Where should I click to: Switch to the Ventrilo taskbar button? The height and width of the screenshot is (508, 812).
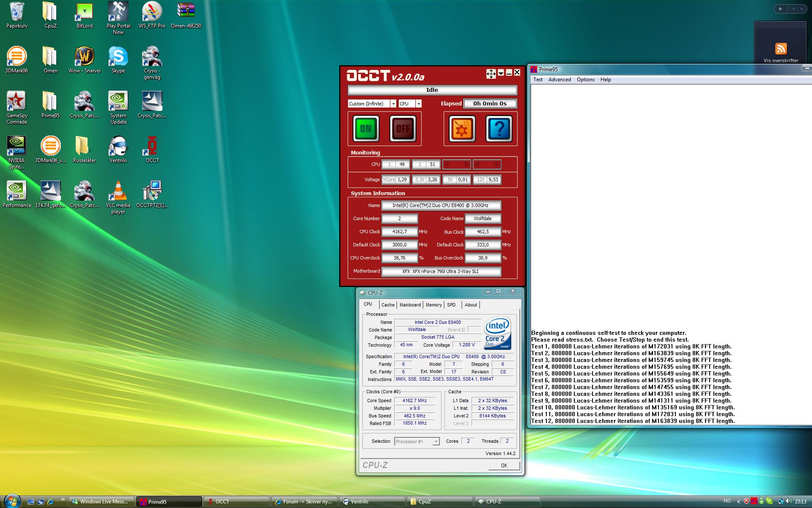point(372,502)
